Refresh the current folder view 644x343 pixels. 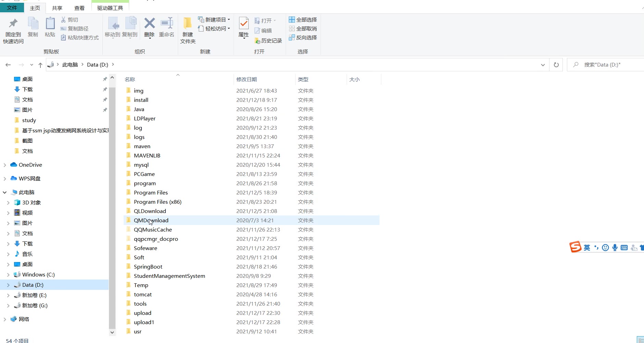click(x=556, y=65)
